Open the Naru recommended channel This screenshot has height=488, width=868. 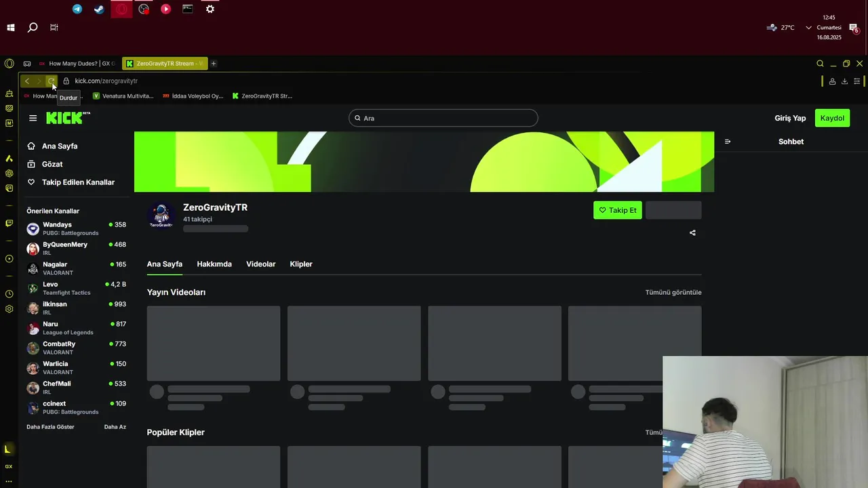(76, 328)
